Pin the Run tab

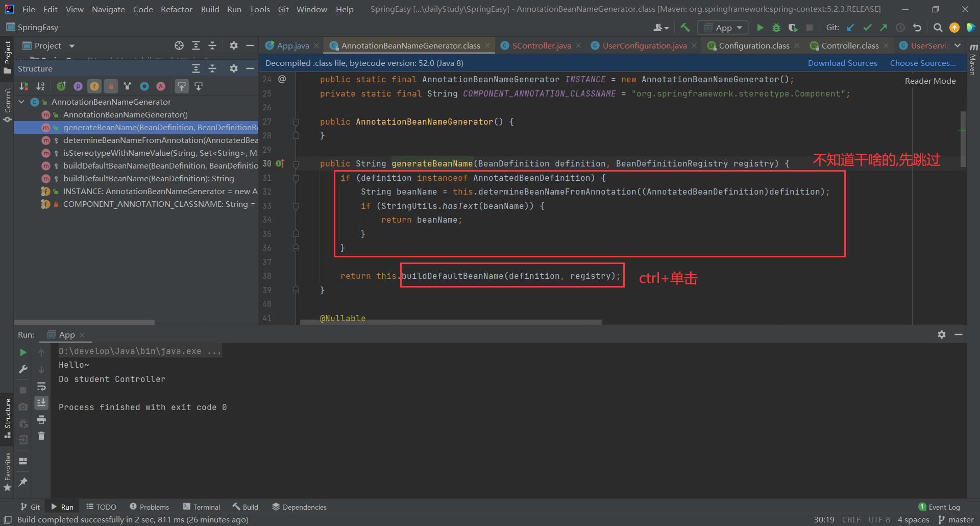(23, 482)
